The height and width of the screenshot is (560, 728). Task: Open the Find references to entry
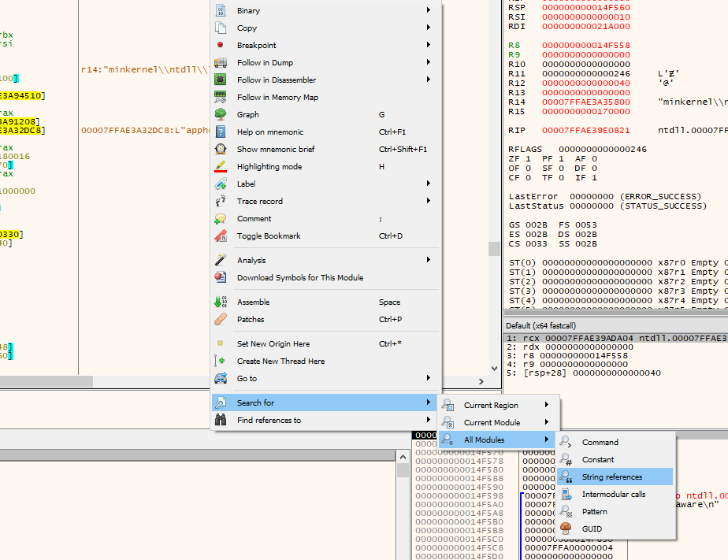click(325, 420)
